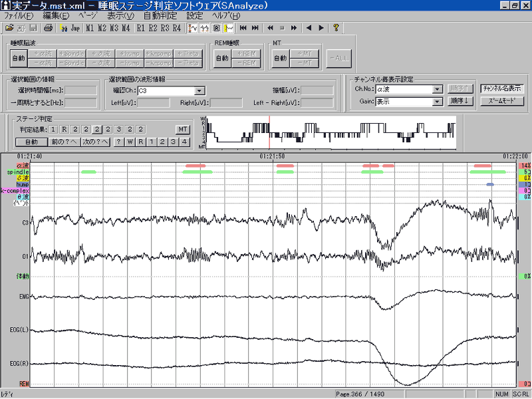Click the MT button in ステージ判定
532x399 pixels.
[x=183, y=129]
